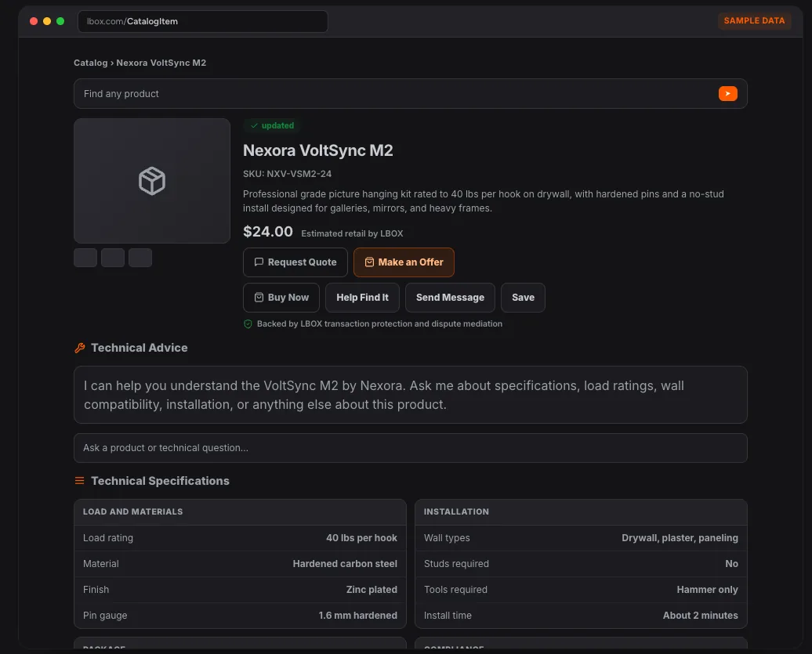Image resolution: width=812 pixels, height=654 pixels.
Task: Click the Zinc plated finish value
Action: (x=372, y=590)
